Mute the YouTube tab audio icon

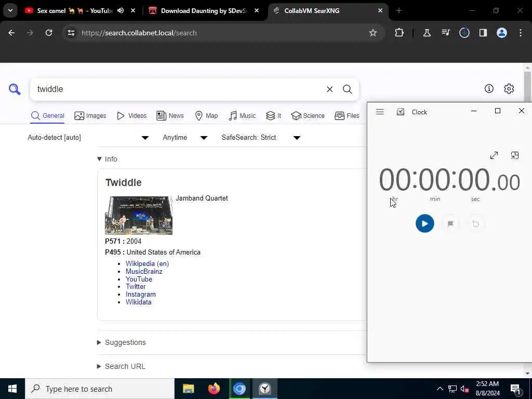pyautogui.click(x=121, y=10)
